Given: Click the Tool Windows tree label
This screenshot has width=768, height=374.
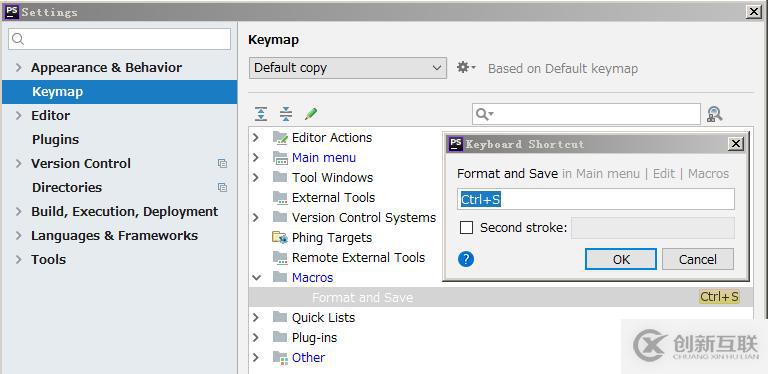Looking at the screenshot, I should (x=332, y=177).
